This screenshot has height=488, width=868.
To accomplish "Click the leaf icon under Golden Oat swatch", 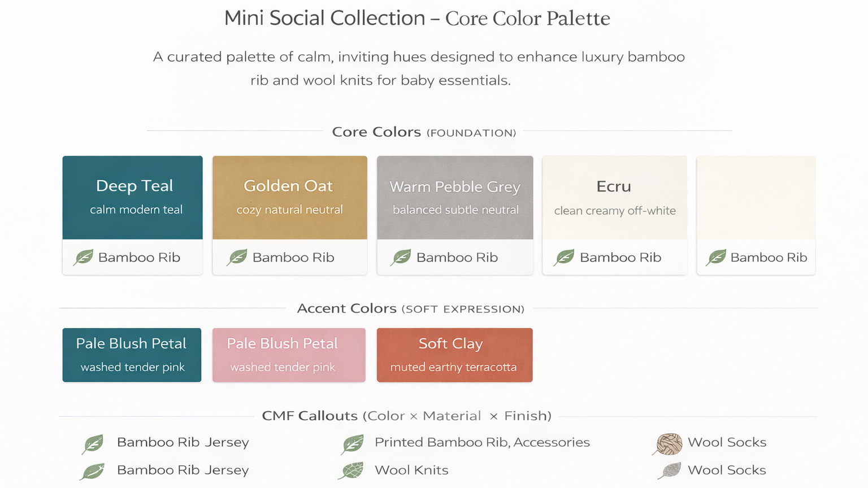I will click(237, 258).
